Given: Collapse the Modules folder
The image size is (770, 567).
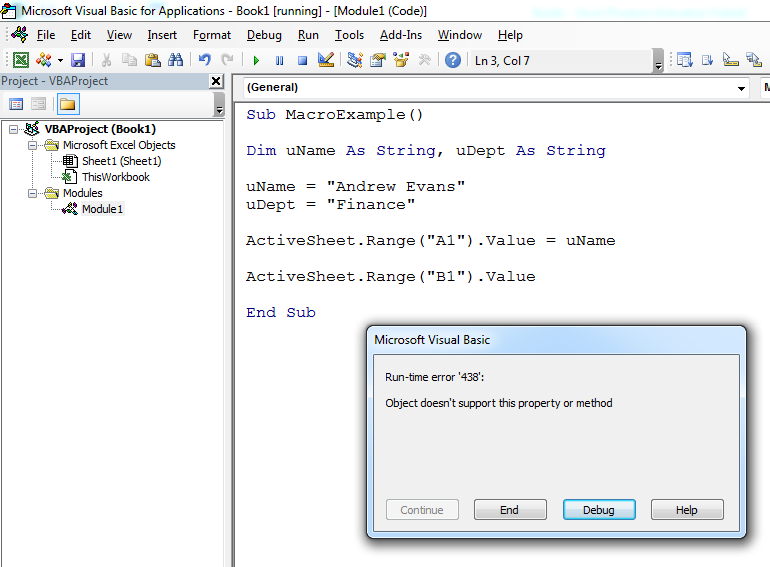Looking at the screenshot, I should (x=32, y=193).
